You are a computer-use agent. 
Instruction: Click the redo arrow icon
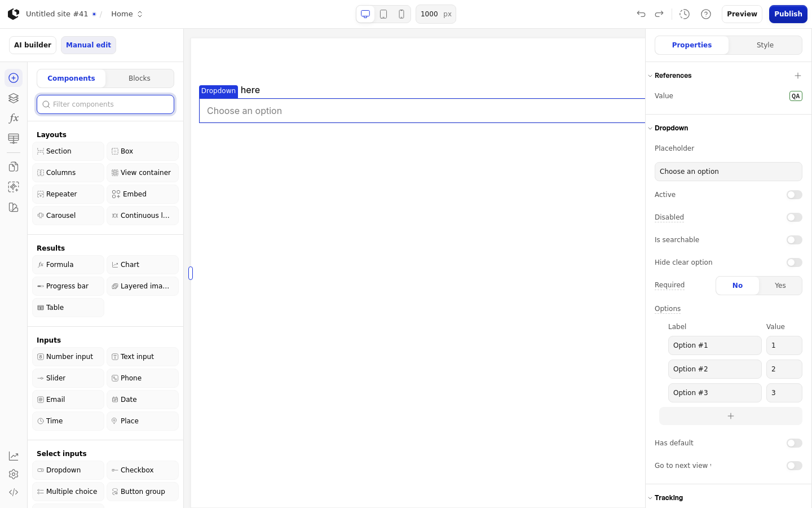tap(659, 14)
